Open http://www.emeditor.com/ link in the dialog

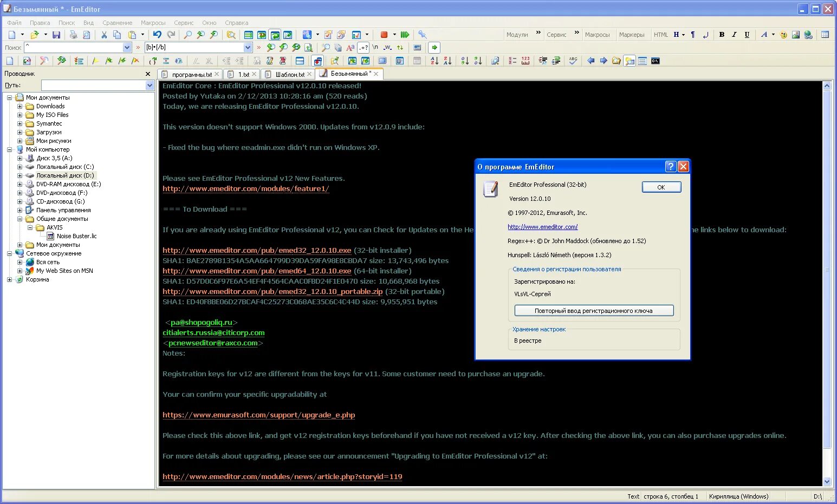(543, 227)
